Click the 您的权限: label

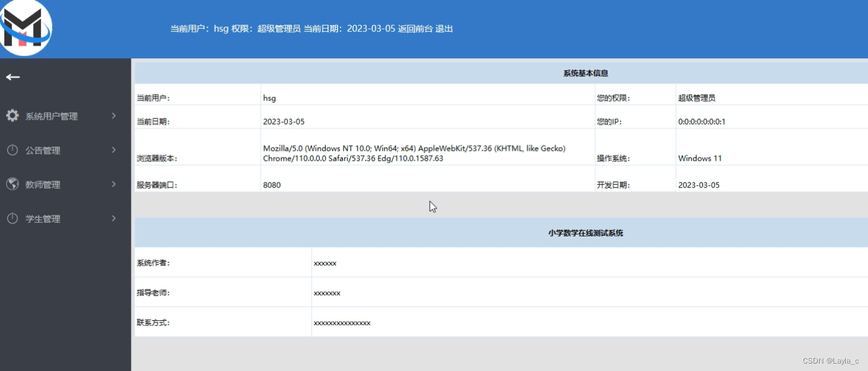(x=613, y=98)
